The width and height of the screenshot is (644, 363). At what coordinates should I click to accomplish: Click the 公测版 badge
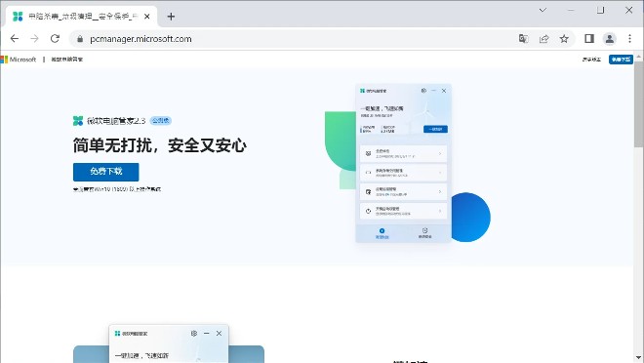pyautogui.click(x=161, y=120)
